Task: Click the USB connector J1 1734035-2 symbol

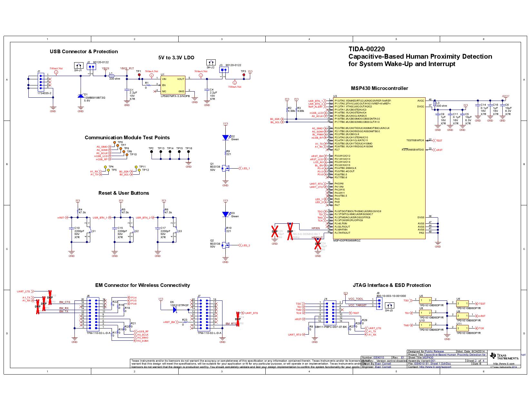Action: [x=41, y=82]
